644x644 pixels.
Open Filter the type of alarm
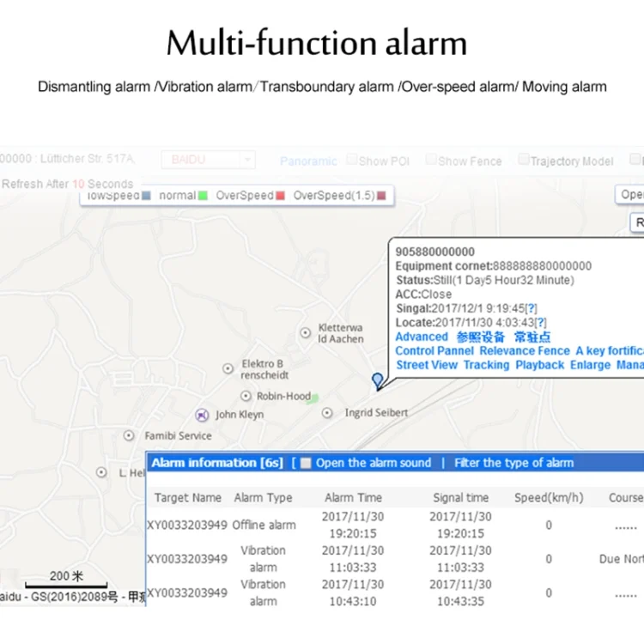point(513,463)
